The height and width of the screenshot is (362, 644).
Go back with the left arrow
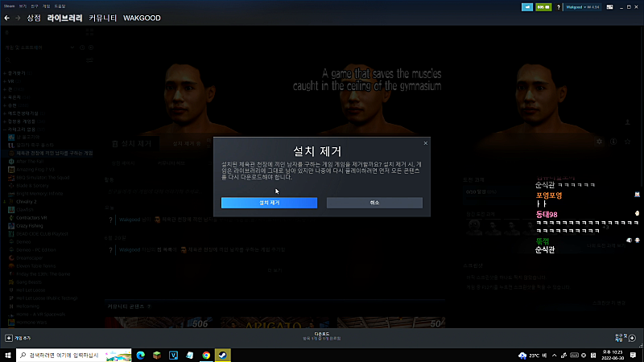[x=7, y=18]
